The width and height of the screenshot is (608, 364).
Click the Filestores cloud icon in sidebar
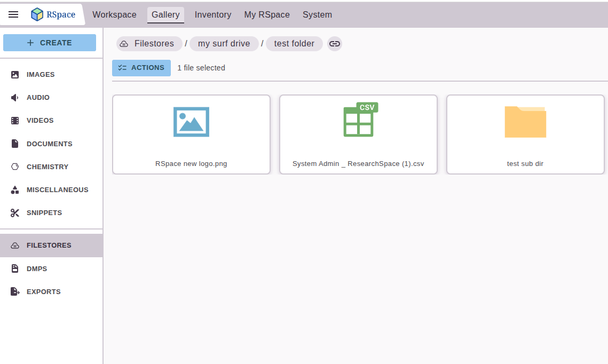[x=15, y=246]
